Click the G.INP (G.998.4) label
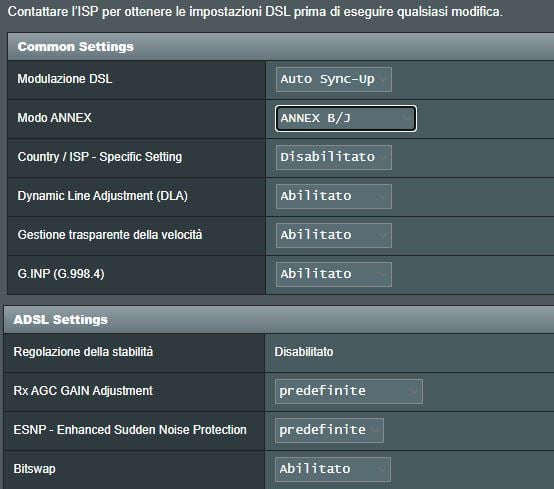The width and height of the screenshot is (554, 489). [61, 274]
